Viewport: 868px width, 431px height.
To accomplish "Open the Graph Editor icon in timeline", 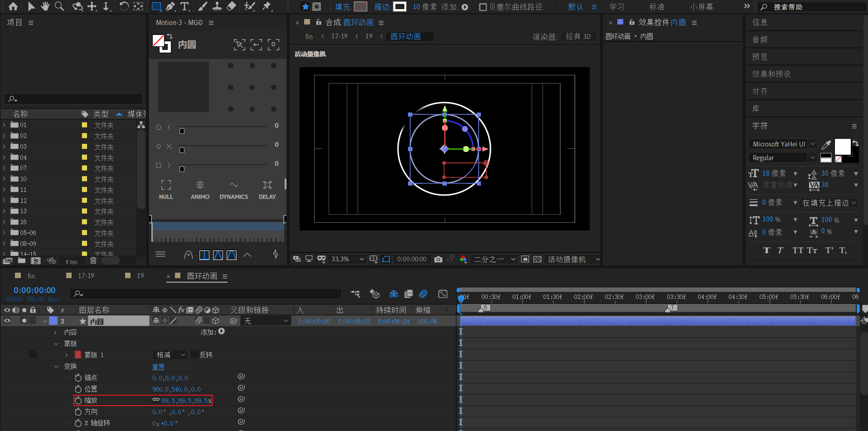I will [x=443, y=294].
